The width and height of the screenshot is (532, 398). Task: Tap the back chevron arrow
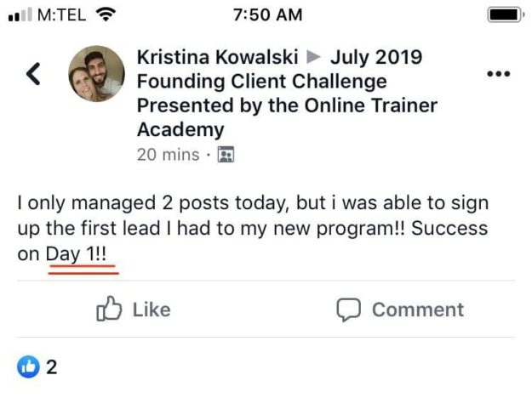34,75
